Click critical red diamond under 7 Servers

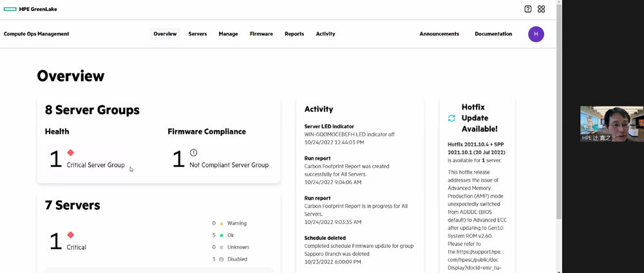(71, 235)
